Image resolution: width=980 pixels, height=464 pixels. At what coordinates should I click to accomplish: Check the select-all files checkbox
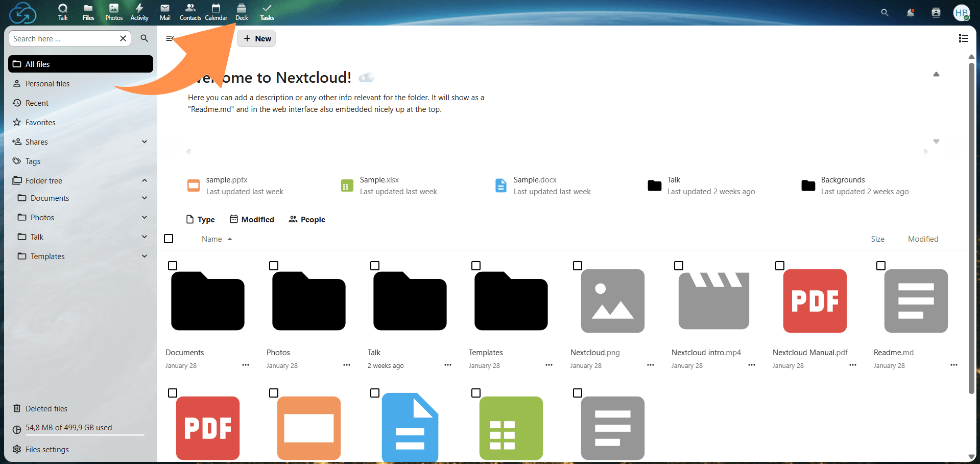point(169,239)
